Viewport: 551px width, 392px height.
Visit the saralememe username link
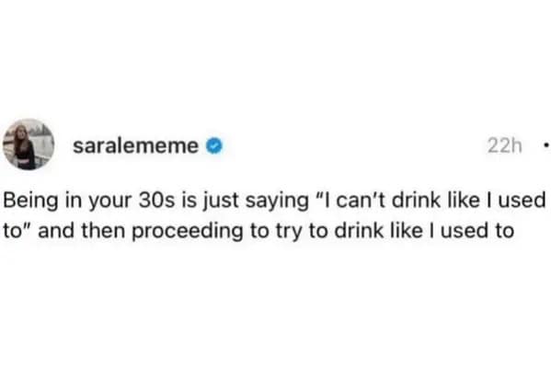point(135,146)
